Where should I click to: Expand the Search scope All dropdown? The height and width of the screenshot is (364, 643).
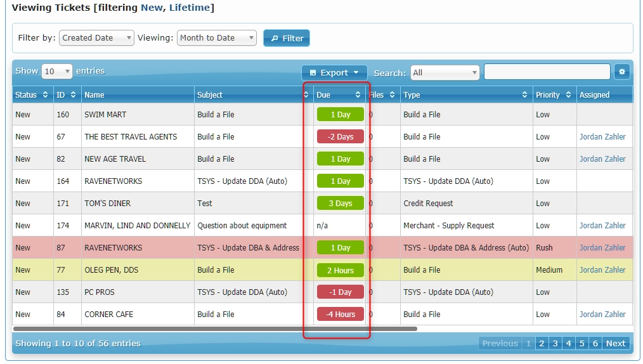(445, 73)
